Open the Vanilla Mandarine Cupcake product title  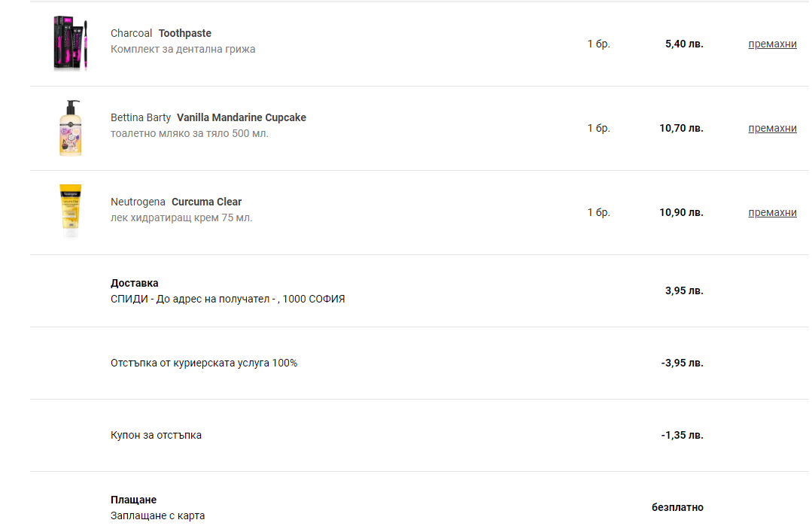(242, 117)
